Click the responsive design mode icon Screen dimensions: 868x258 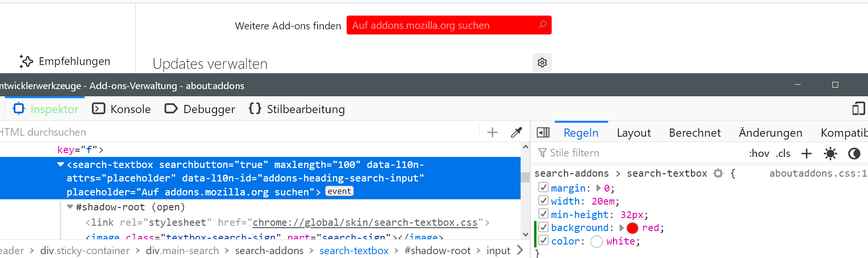click(858, 109)
